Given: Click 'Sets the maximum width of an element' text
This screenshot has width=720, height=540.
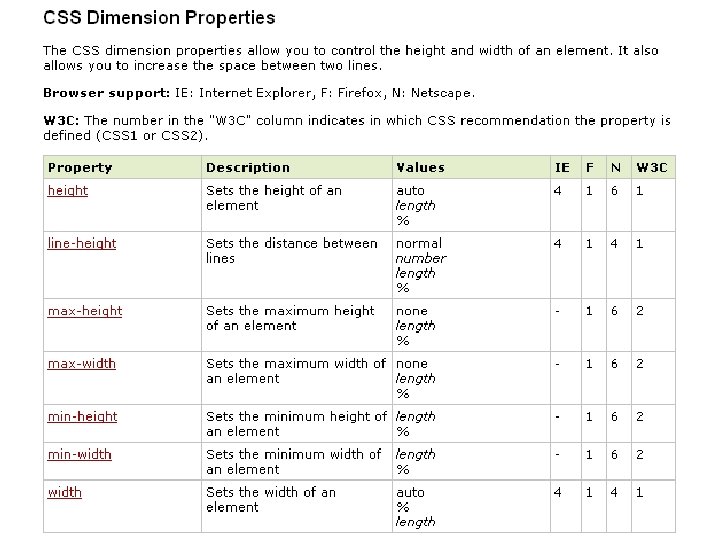Looking at the screenshot, I should [295, 371].
